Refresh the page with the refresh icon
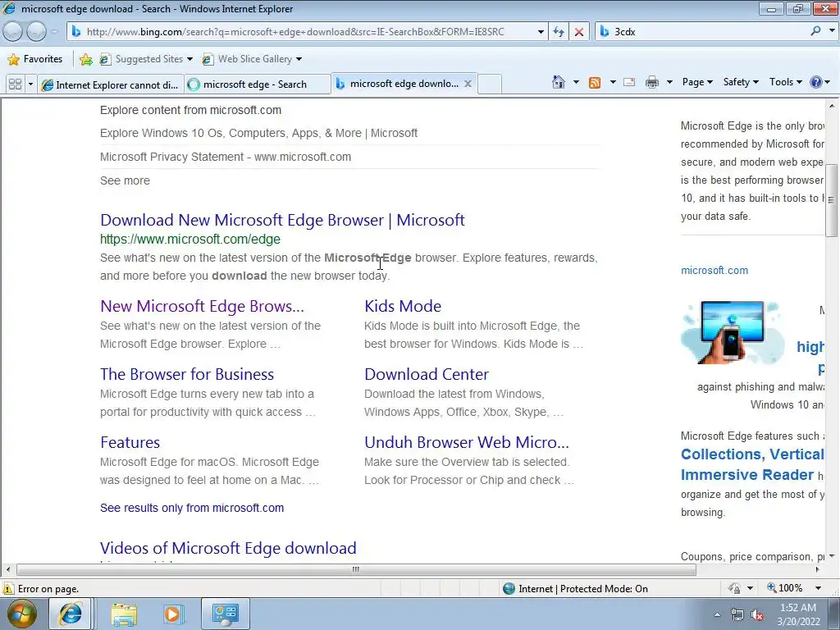Image resolution: width=840 pixels, height=630 pixels. click(559, 32)
